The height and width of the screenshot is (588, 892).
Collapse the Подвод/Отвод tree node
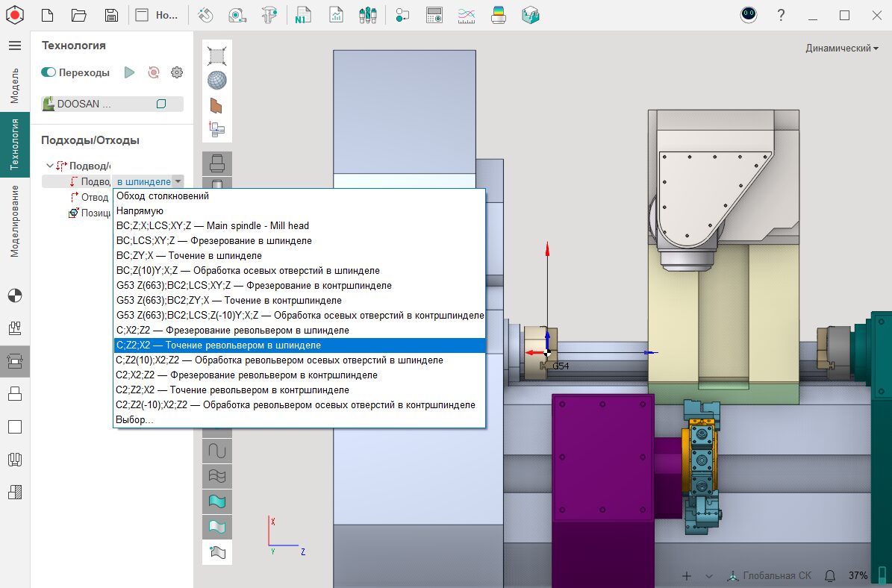(x=49, y=166)
